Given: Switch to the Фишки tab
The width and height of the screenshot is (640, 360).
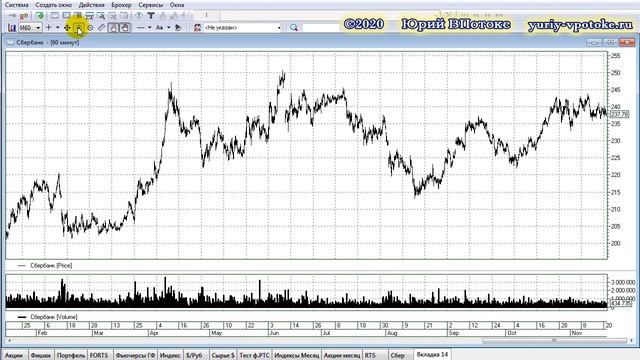Looking at the screenshot, I should coord(40,355).
